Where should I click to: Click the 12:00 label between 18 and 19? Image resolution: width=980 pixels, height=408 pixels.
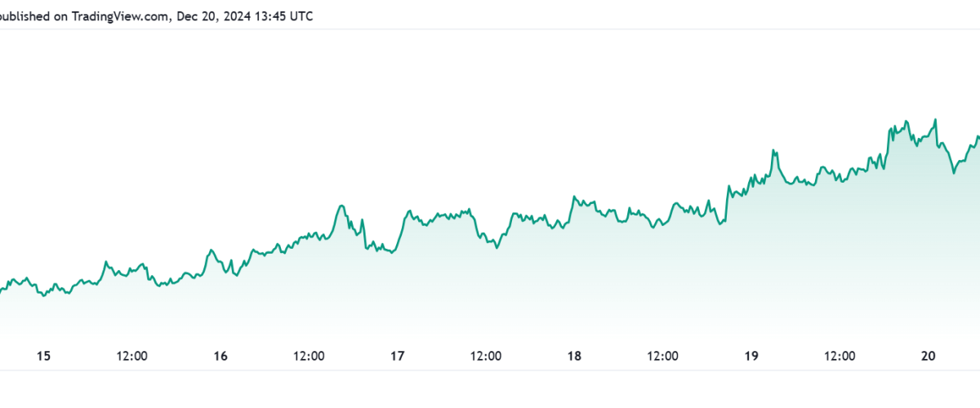(662, 356)
